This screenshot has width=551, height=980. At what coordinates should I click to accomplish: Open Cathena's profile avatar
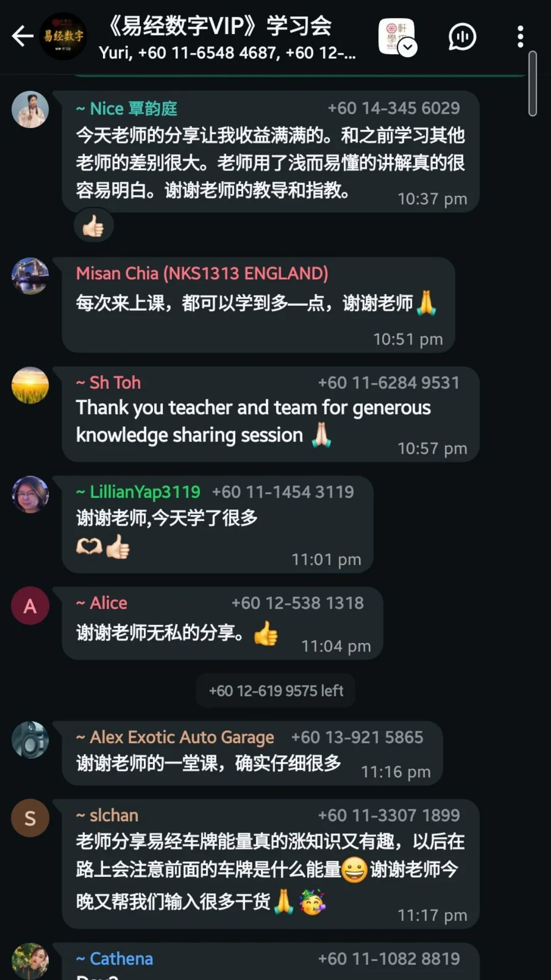pos(30,961)
